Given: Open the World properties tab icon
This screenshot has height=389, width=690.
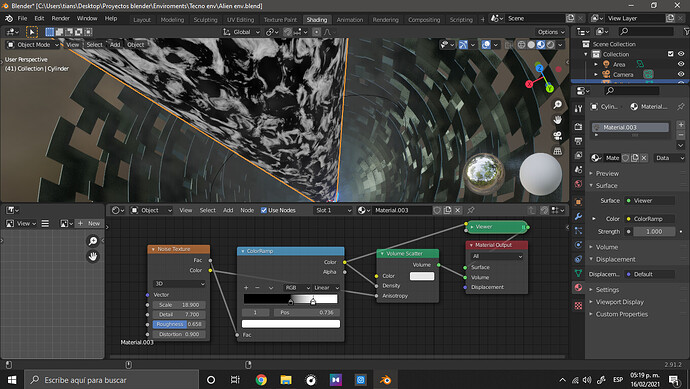Looking at the screenshot, I should tap(578, 184).
